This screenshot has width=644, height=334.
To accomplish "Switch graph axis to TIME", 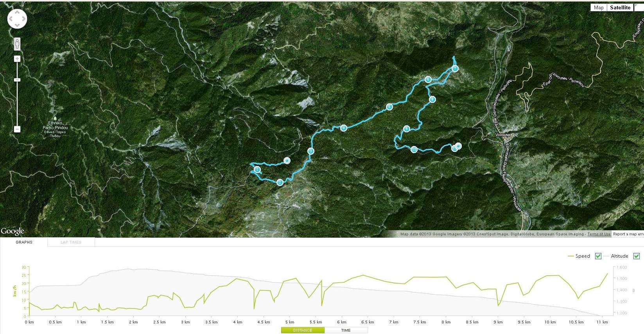I will click(x=346, y=330).
